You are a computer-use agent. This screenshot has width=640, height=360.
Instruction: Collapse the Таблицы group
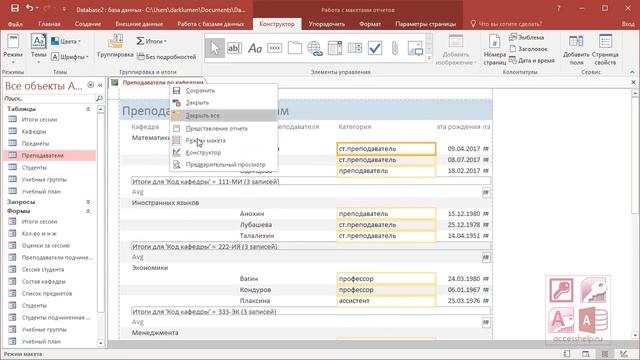(88, 109)
